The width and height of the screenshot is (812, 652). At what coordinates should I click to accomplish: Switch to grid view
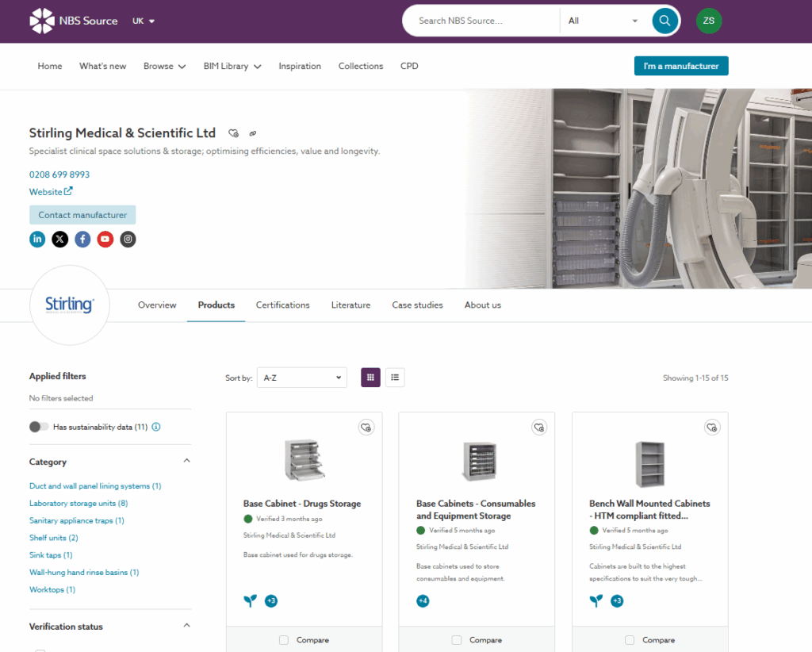[370, 378]
